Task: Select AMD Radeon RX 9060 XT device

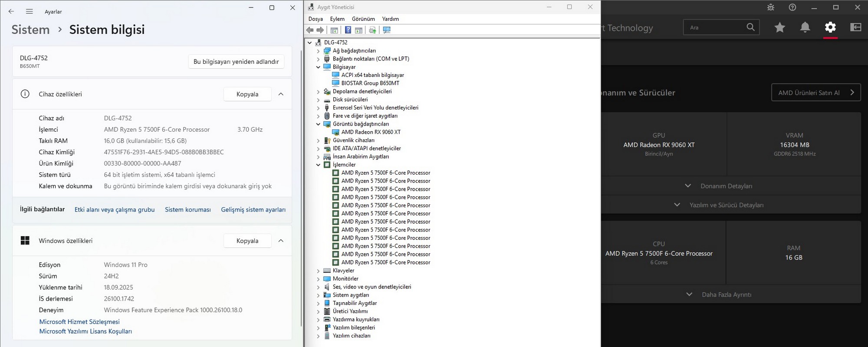Action: point(371,132)
